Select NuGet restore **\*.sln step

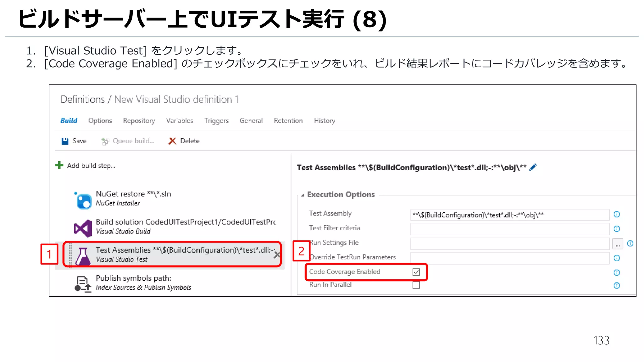click(133, 194)
